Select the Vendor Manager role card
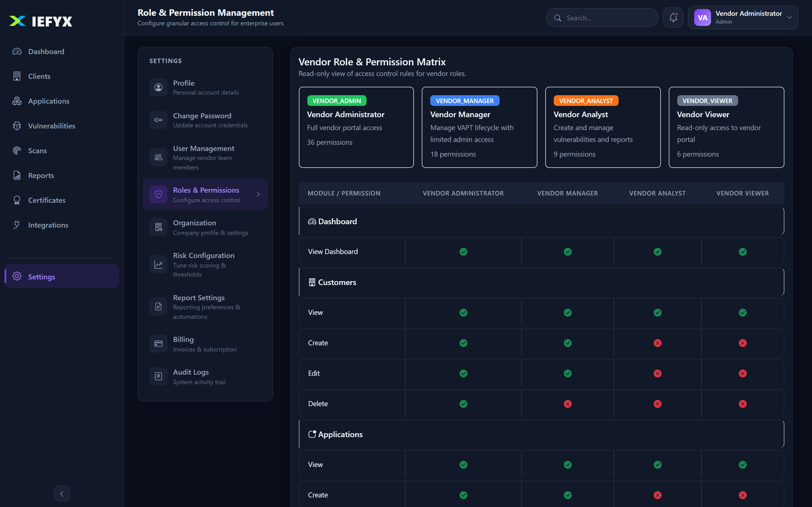Image resolution: width=812 pixels, height=507 pixels. tap(479, 127)
